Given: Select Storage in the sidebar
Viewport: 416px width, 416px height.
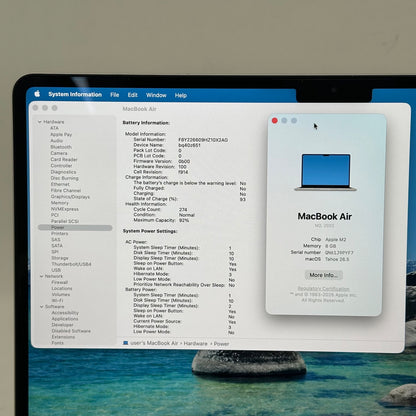Looking at the screenshot, I should pos(60,258).
